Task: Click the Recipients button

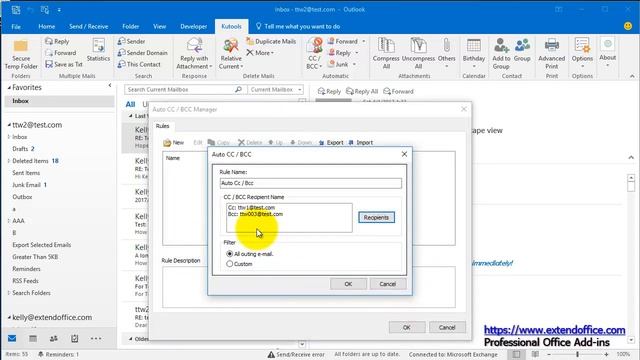Action: (376, 218)
